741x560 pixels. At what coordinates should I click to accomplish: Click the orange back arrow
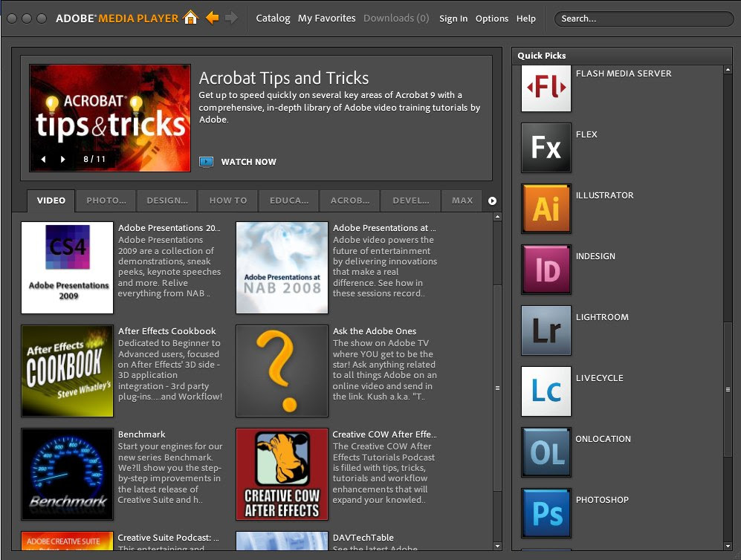pos(212,18)
